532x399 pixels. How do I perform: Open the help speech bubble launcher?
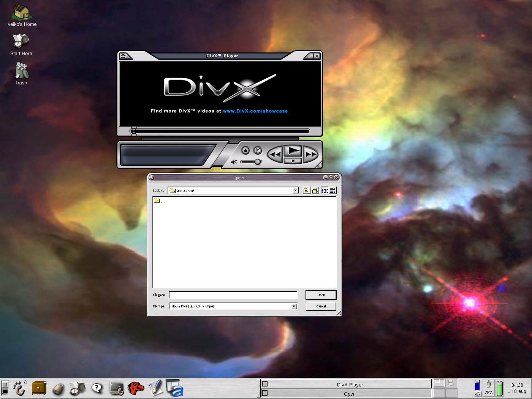click(97, 388)
